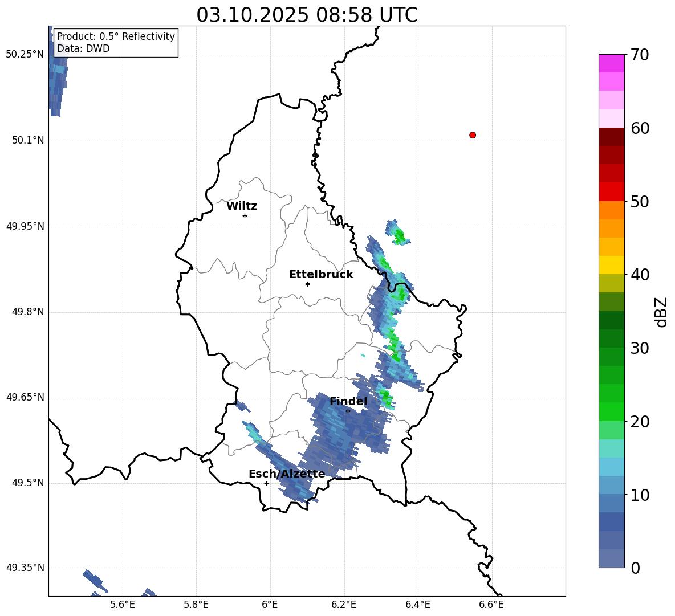675x616 pixels.
Task: Click the colorbar 70 tick label
Action: pos(640,55)
